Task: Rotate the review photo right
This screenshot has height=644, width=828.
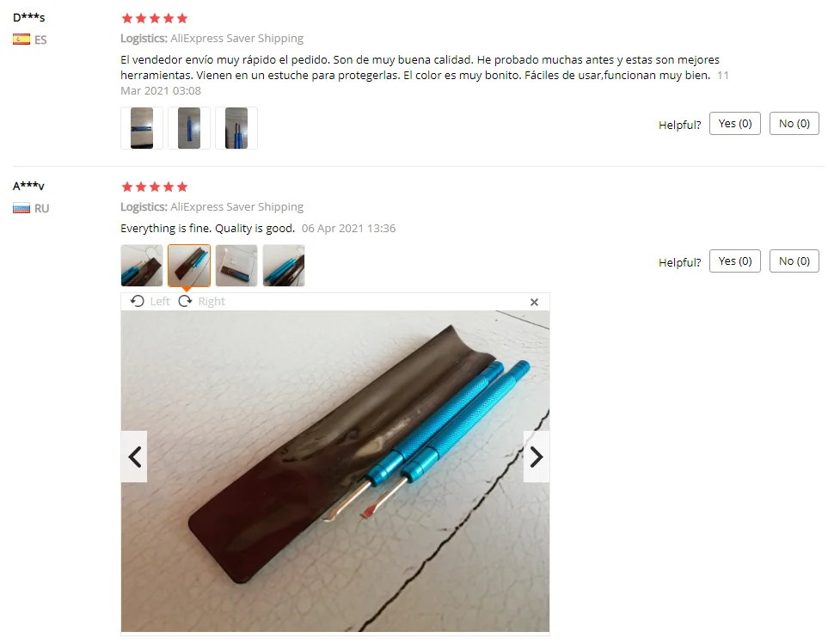Action: pos(202,302)
